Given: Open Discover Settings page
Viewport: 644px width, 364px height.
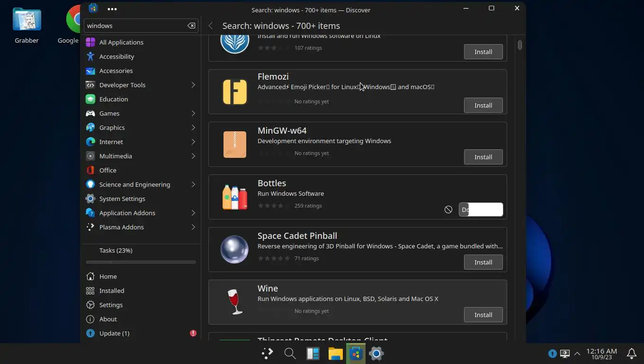Looking at the screenshot, I should (x=141, y=305).
